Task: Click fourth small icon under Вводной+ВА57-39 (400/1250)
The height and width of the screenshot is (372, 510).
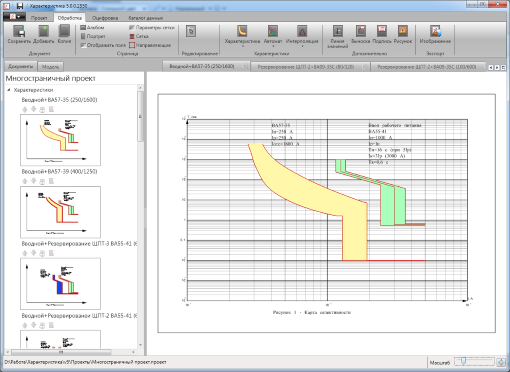Action: coord(51,181)
